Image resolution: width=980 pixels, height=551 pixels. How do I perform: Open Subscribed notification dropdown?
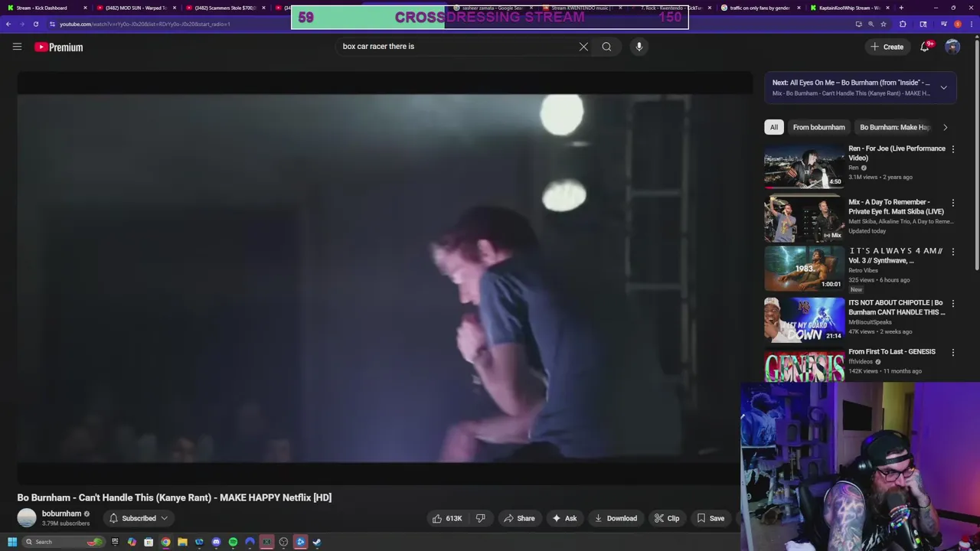(139, 518)
